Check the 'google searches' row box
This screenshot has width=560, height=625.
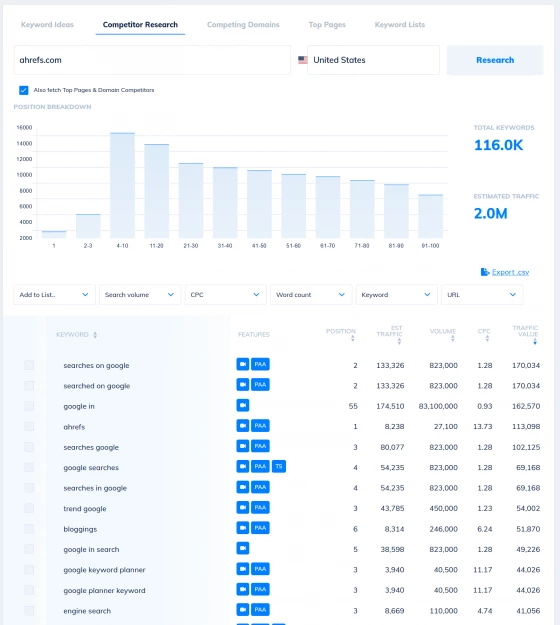[29, 467]
